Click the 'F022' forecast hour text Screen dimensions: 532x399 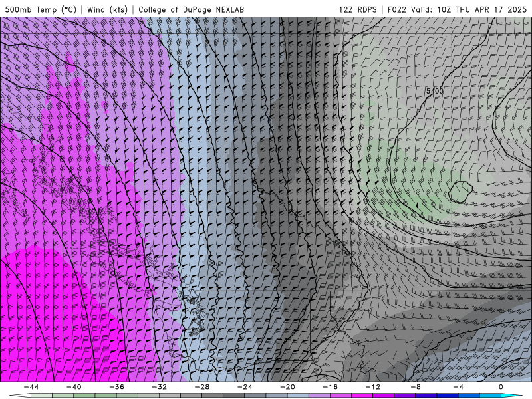(x=397, y=9)
